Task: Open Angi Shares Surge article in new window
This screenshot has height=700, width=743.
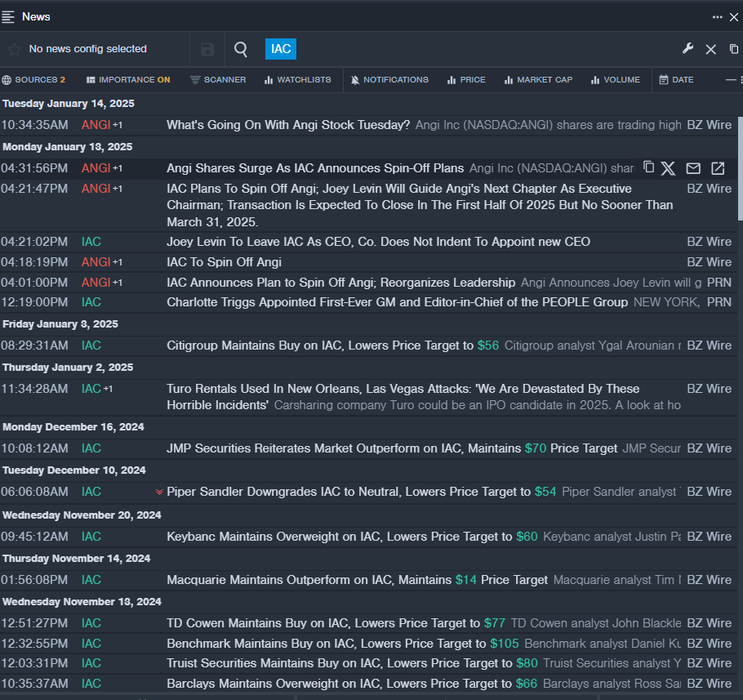Action: click(718, 168)
